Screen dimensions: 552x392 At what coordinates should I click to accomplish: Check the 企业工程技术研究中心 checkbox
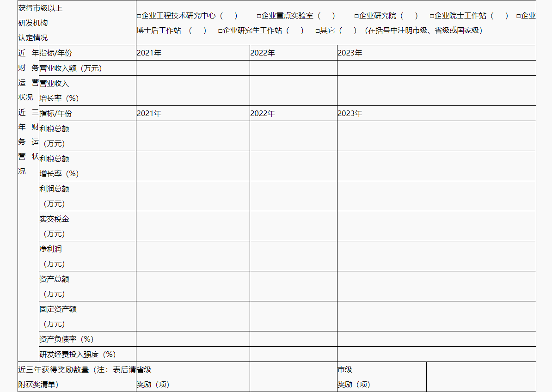pyautogui.click(x=139, y=16)
